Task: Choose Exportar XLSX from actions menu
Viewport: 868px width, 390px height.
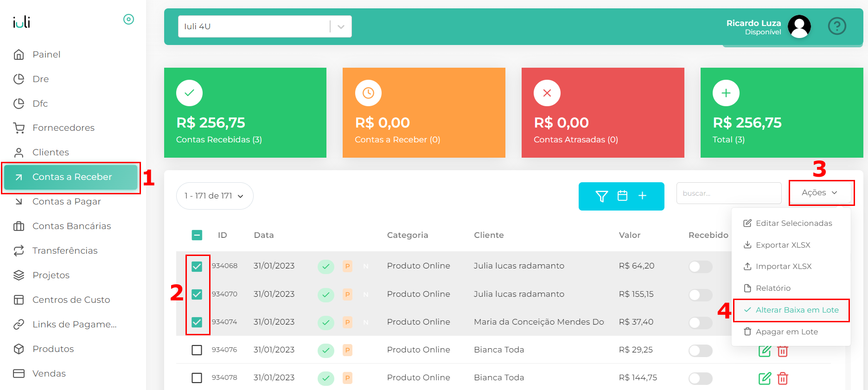Action: click(783, 245)
